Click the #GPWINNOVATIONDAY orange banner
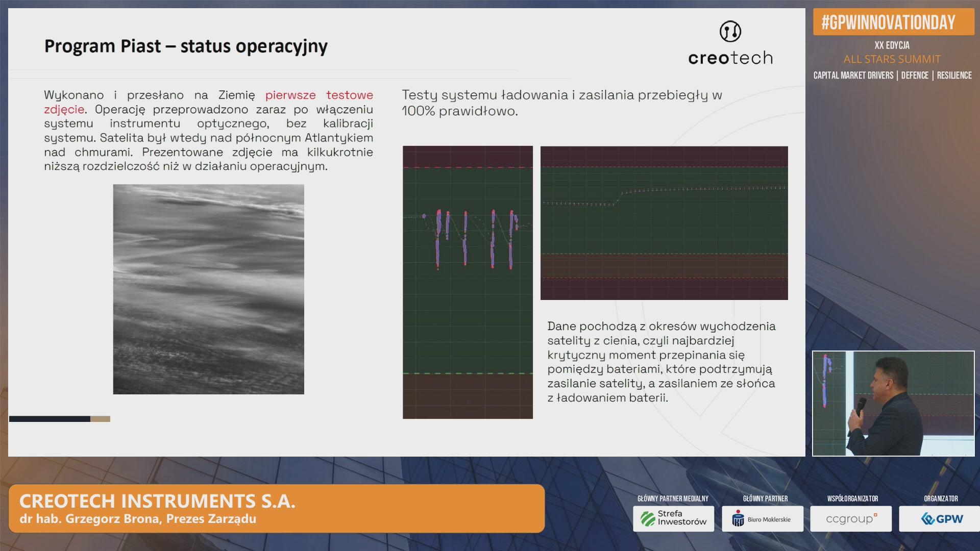The height and width of the screenshot is (551, 980). point(893,22)
